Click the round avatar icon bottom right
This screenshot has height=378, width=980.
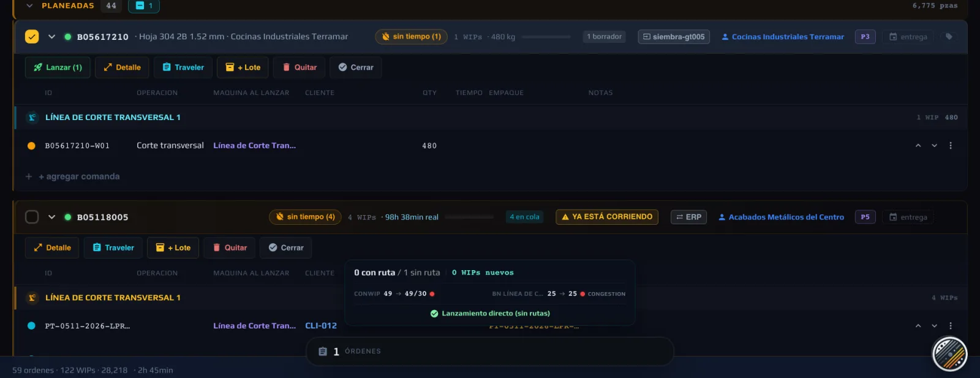click(x=949, y=354)
